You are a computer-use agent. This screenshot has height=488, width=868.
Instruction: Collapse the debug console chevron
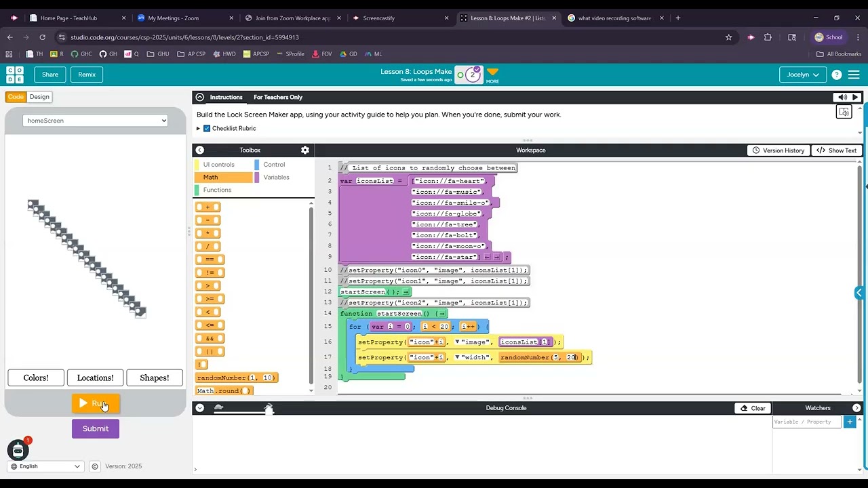click(199, 408)
